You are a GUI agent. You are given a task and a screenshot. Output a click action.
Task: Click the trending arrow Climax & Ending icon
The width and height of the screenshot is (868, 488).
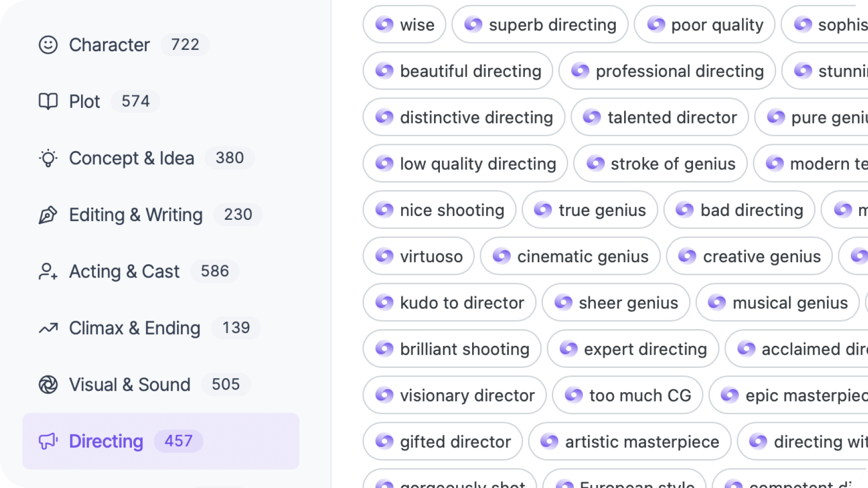click(48, 328)
